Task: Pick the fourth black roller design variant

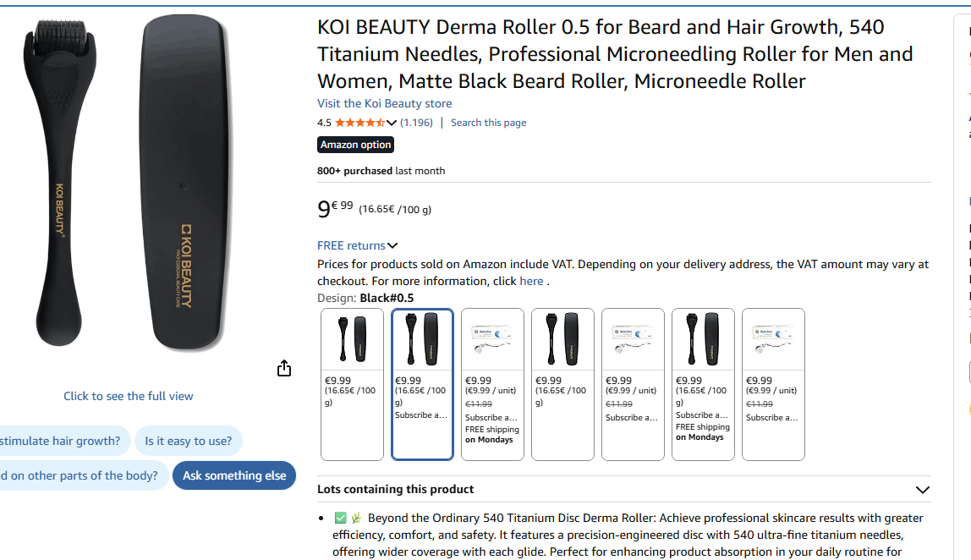Action: click(562, 384)
